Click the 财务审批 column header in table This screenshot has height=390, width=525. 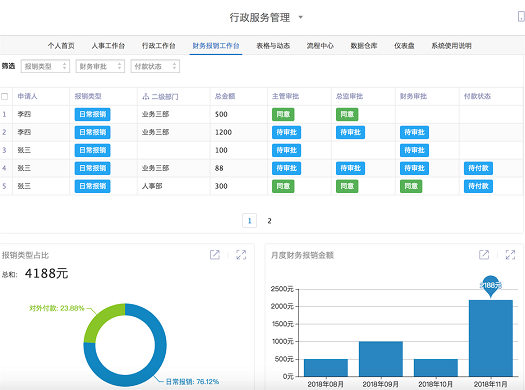[413, 96]
